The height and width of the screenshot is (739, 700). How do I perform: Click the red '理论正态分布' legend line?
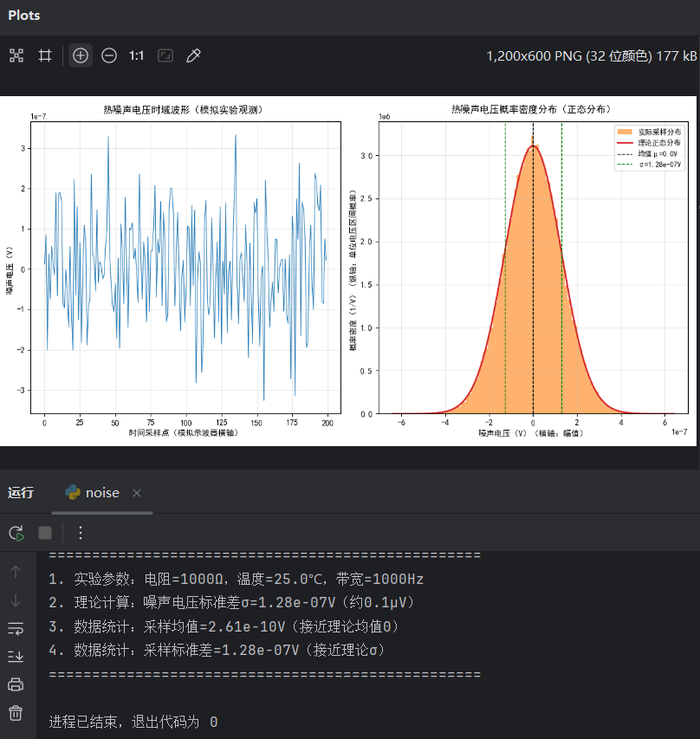point(625,142)
